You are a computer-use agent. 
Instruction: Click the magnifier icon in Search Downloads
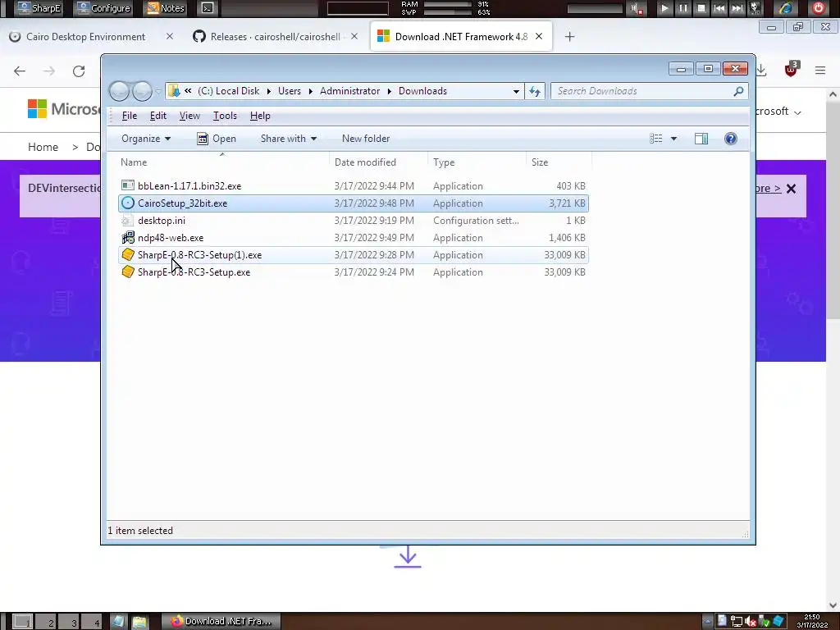(739, 91)
